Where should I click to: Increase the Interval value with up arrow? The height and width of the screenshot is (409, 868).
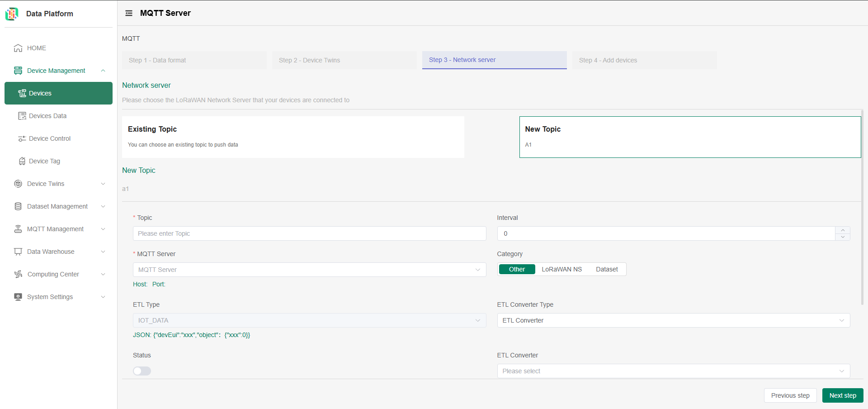pos(843,230)
